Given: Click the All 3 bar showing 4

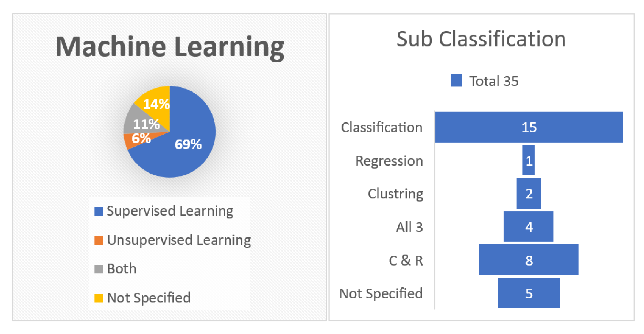Looking at the screenshot, I should (x=528, y=227).
